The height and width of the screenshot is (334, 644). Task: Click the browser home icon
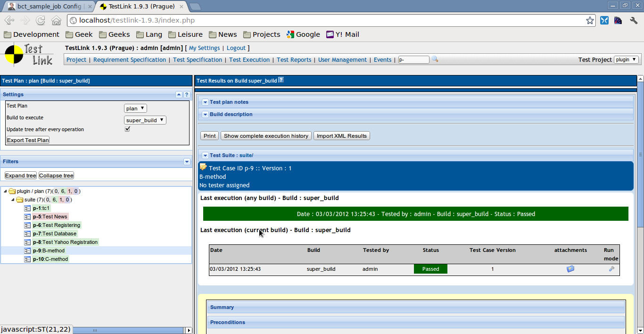tap(56, 20)
